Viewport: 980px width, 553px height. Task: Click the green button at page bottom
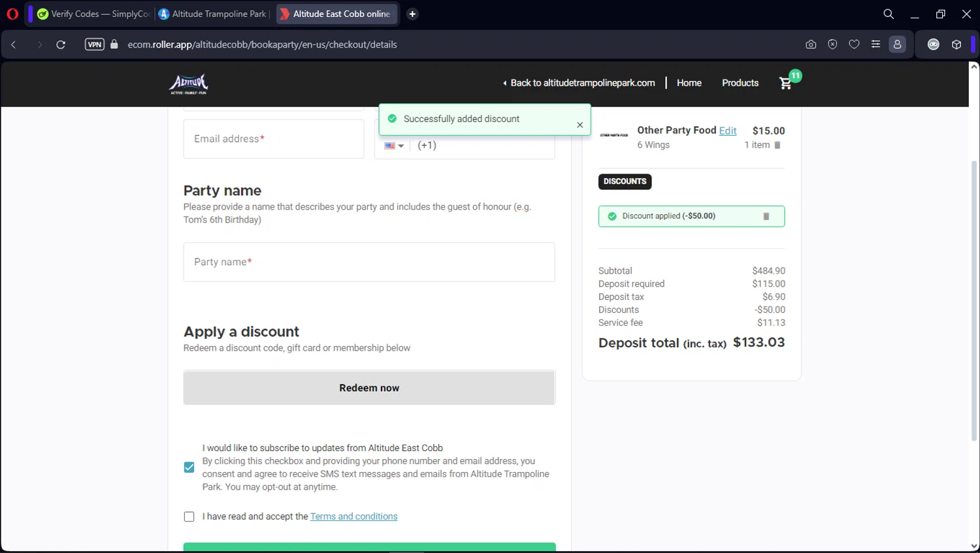pyautogui.click(x=369, y=547)
